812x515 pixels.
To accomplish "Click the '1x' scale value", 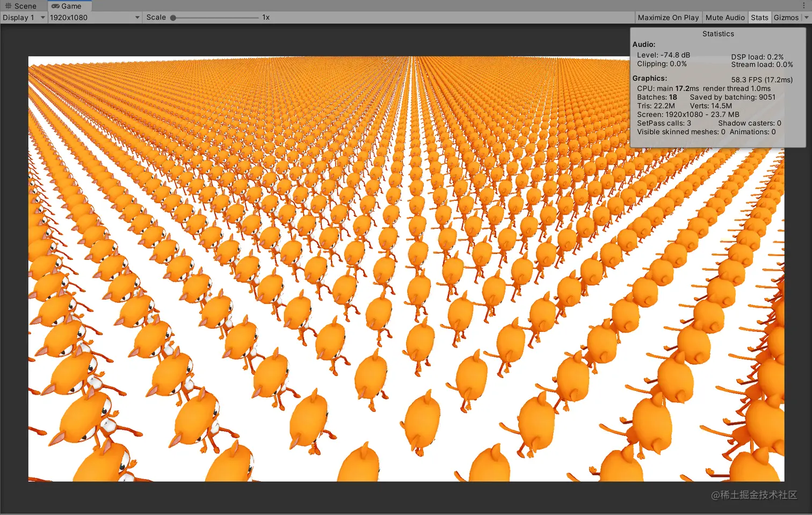I will [x=266, y=17].
